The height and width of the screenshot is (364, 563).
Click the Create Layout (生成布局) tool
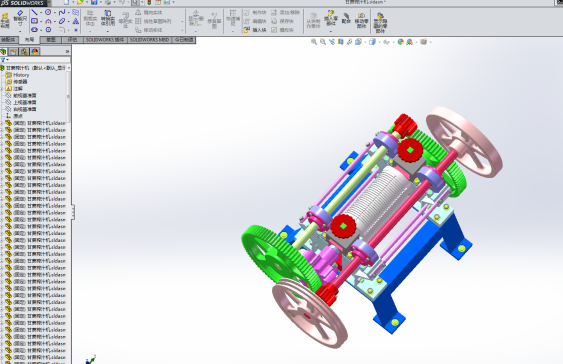(x=5, y=20)
